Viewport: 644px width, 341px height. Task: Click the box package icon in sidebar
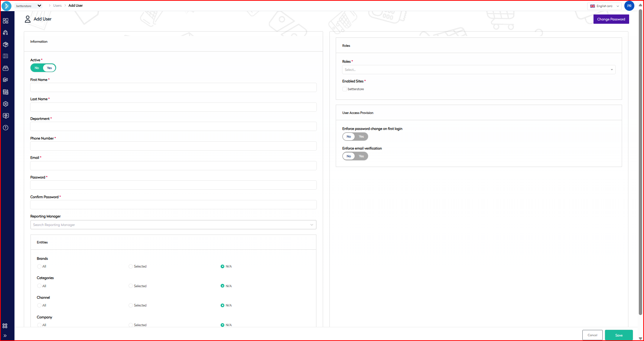(6, 45)
